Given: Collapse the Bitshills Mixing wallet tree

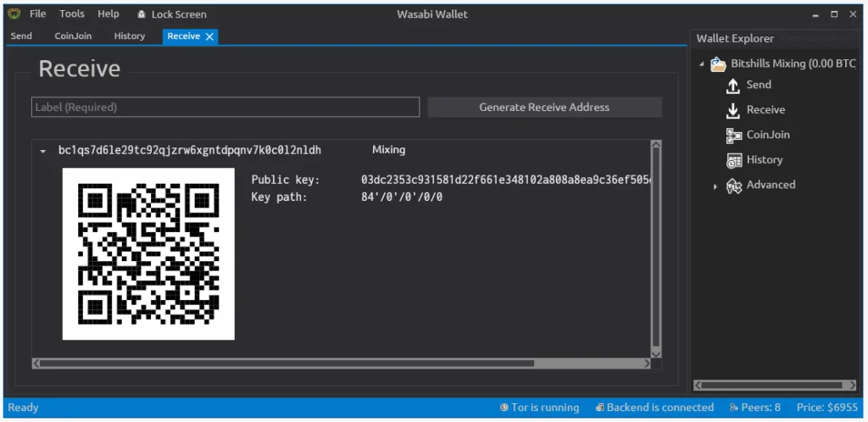Looking at the screenshot, I should [x=701, y=64].
